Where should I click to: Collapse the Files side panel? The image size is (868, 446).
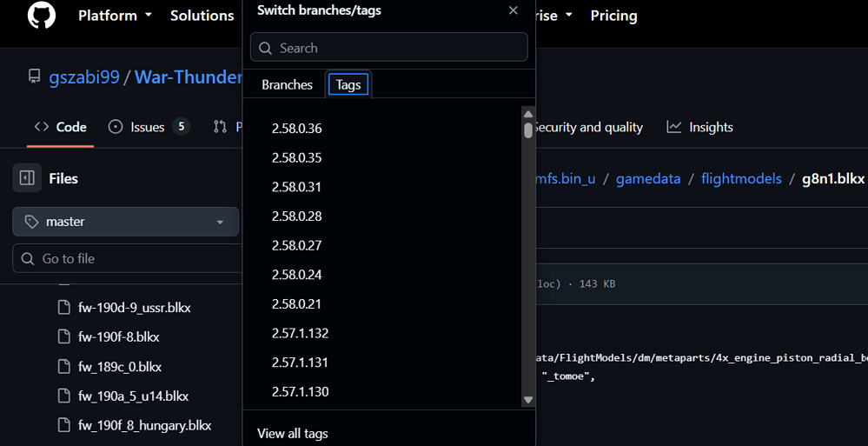point(27,178)
